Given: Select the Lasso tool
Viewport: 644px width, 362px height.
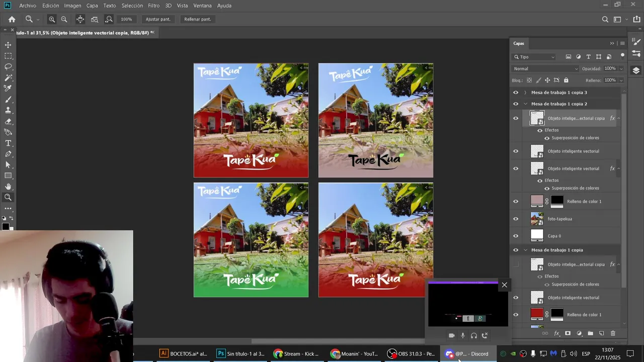Looking at the screenshot, I should coord(8,66).
